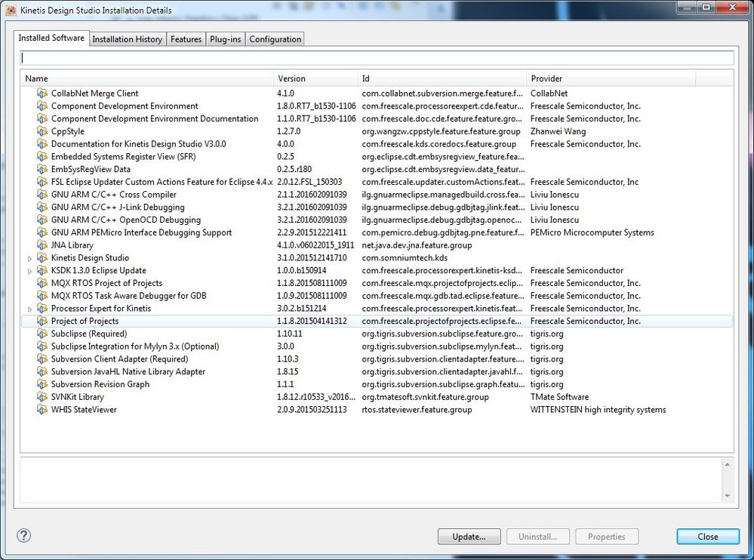Click version 4.1.0.v06022015_1911 cell
Viewport: 754px width, 560px height.
pos(315,245)
